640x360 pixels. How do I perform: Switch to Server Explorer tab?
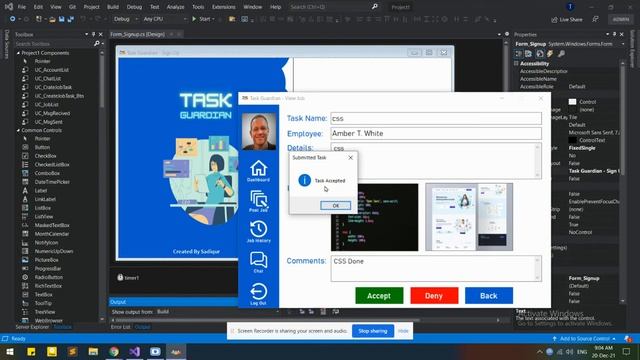32,327
